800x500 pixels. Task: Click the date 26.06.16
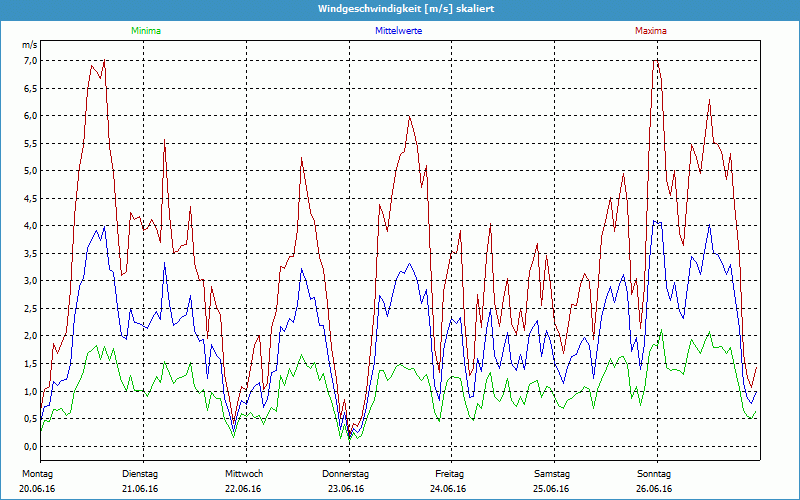click(x=654, y=489)
